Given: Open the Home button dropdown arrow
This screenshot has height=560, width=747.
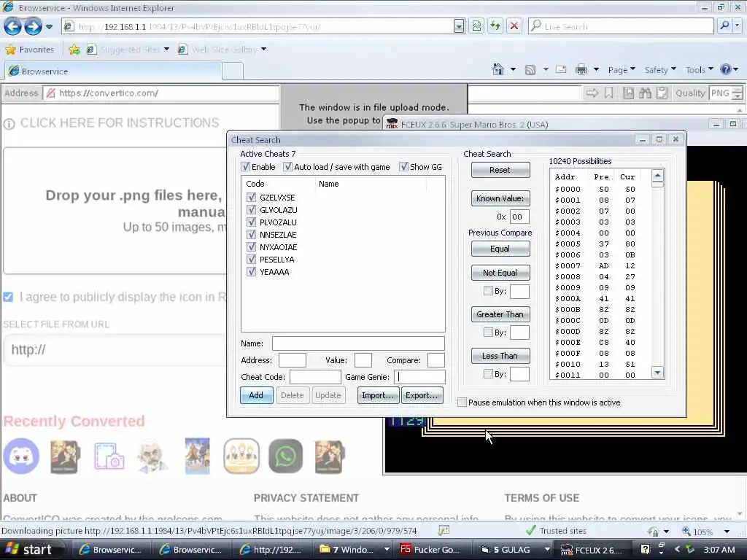Looking at the screenshot, I should 513,69.
